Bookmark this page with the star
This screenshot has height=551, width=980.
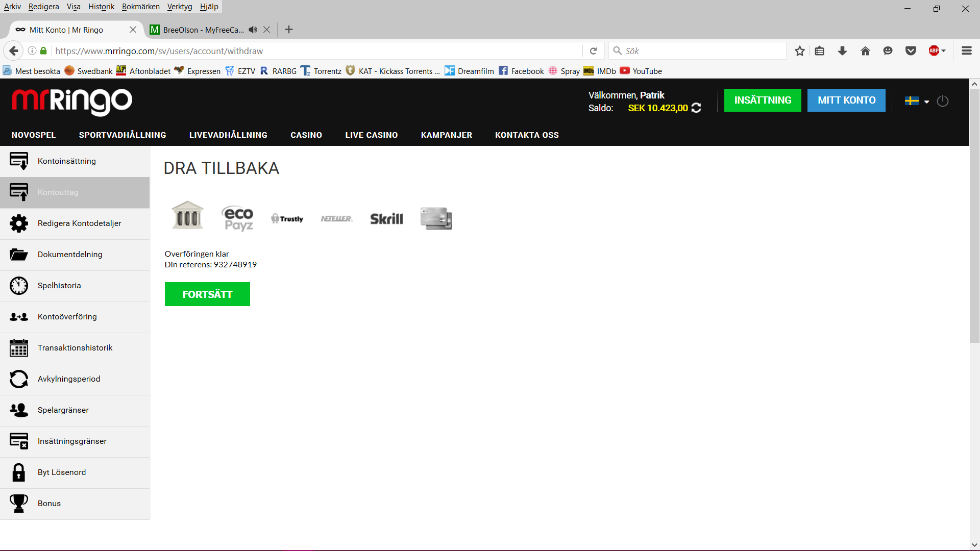click(800, 51)
